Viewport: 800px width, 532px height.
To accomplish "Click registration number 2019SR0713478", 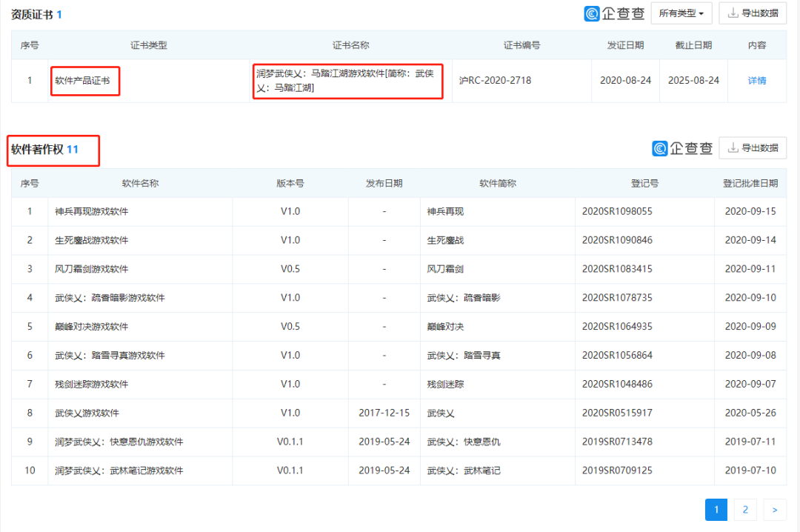I will click(617, 442).
